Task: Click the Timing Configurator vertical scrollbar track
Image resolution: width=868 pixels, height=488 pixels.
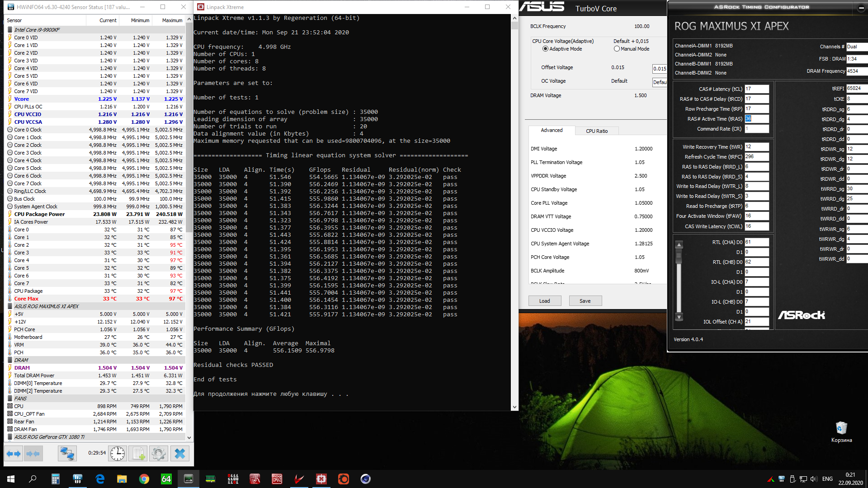Action: [x=679, y=289]
